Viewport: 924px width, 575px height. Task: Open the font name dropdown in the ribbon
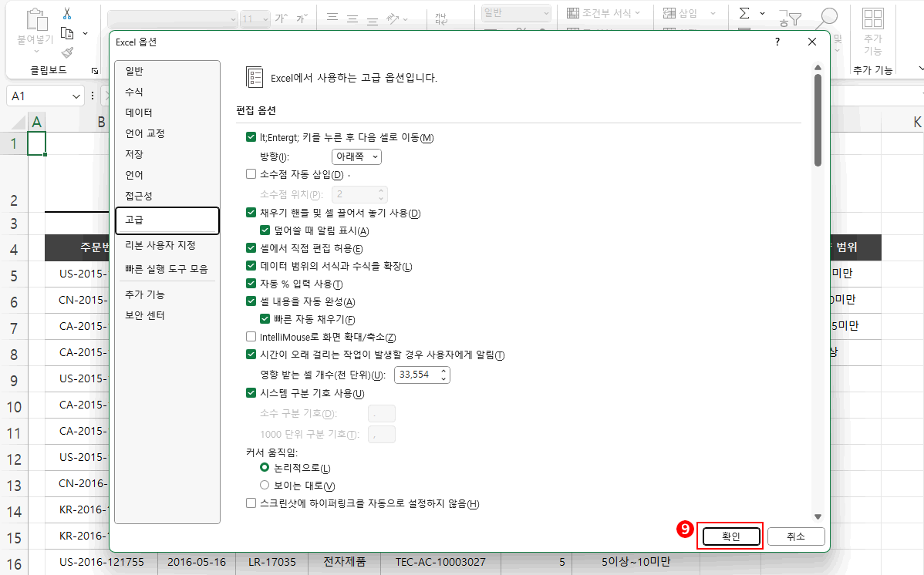pos(233,19)
